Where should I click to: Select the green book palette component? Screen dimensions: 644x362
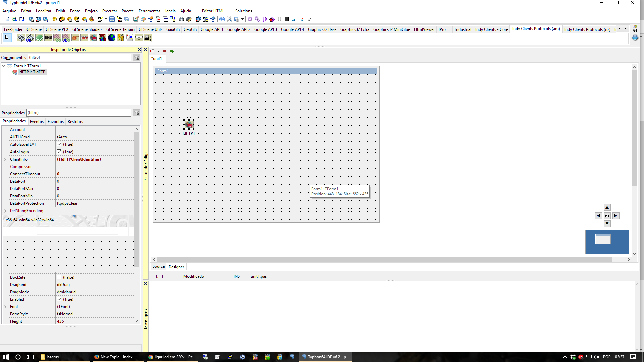[39, 38]
